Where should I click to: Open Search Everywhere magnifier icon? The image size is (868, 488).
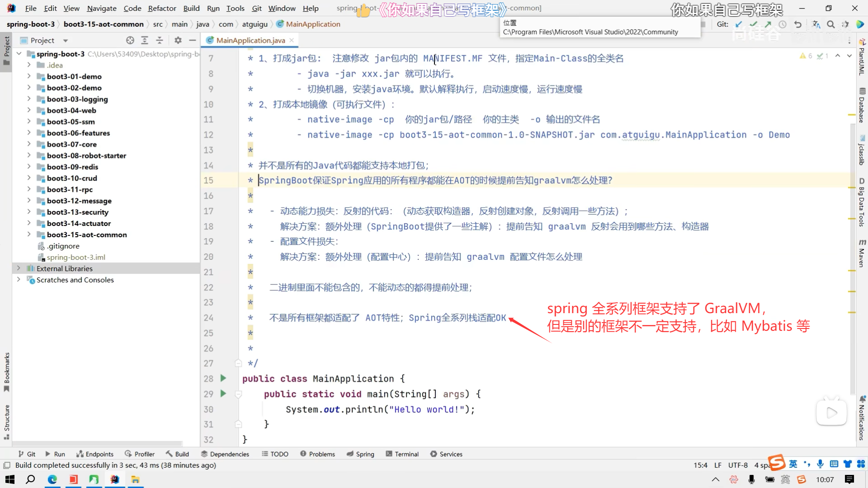(x=831, y=24)
